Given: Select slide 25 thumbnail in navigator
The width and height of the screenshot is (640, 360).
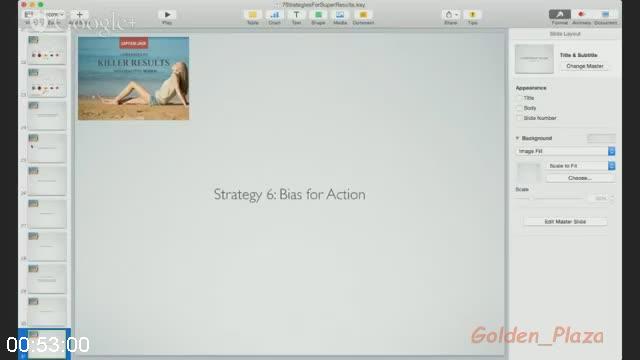Looking at the screenshot, I should coord(47,149).
